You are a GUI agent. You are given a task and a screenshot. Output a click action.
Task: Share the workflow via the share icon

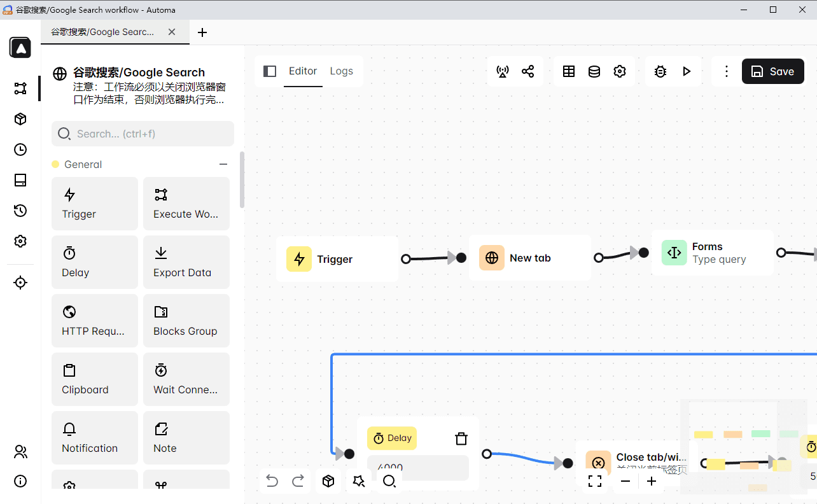(527, 71)
